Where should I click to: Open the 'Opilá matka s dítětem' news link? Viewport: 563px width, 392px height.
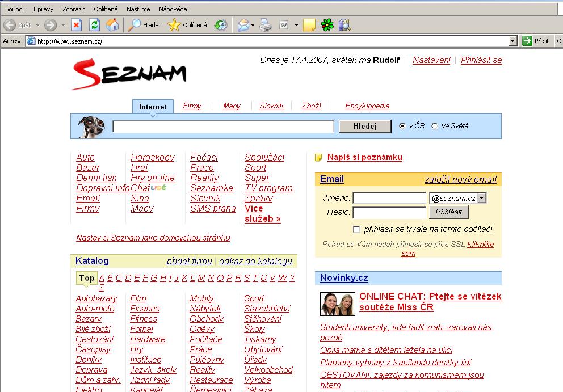coord(386,350)
